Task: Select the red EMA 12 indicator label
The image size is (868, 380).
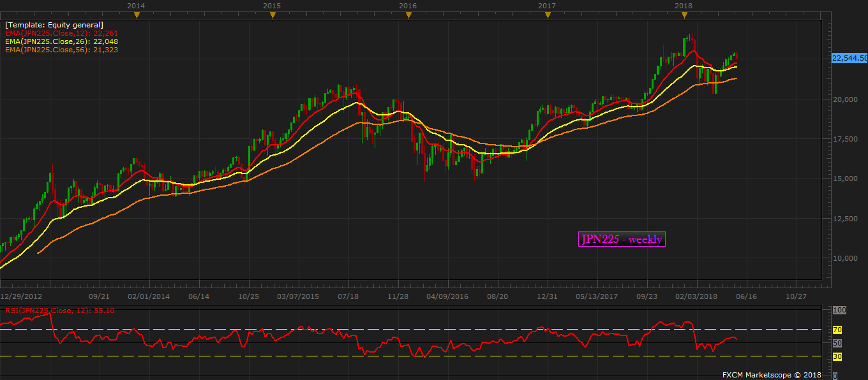Action: pos(61,33)
